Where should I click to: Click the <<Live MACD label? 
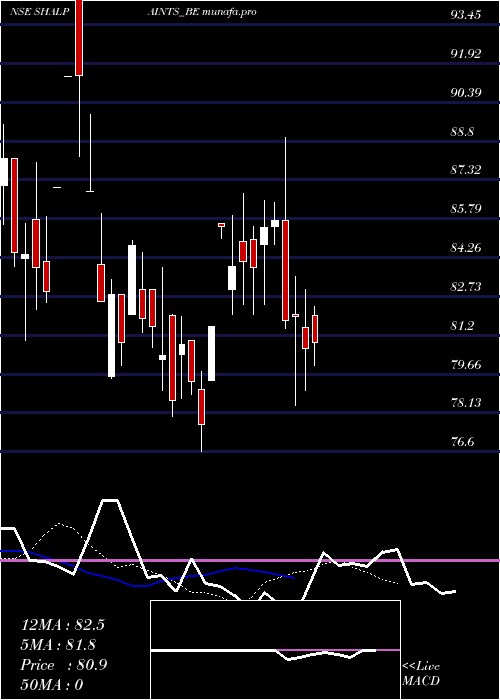coord(421,673)
